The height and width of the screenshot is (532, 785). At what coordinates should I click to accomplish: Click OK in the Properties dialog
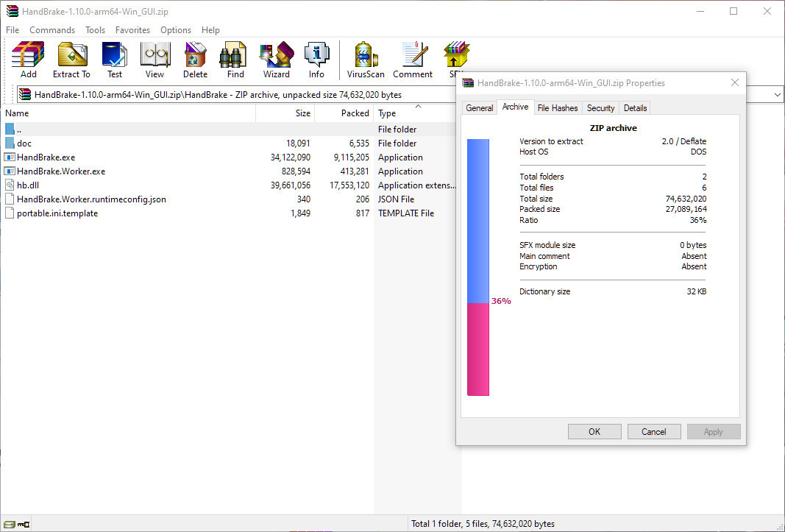594,432
